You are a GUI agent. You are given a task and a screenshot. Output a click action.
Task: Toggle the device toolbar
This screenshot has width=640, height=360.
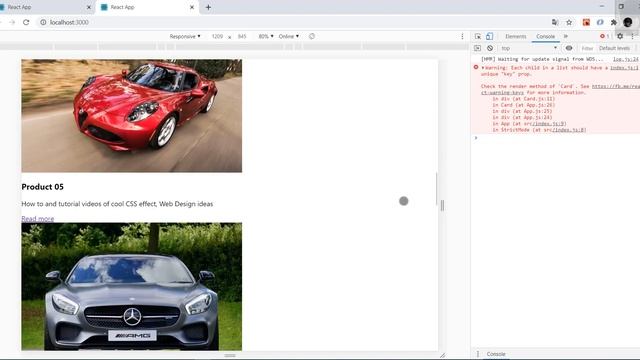pos(489,36)
